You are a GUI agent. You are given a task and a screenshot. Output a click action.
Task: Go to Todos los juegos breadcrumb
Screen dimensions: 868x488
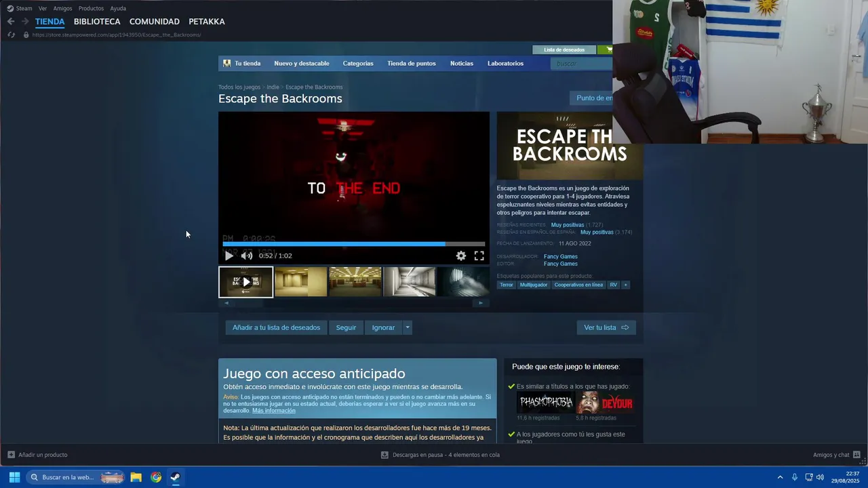pyautogui.click(x=239, y=87)
